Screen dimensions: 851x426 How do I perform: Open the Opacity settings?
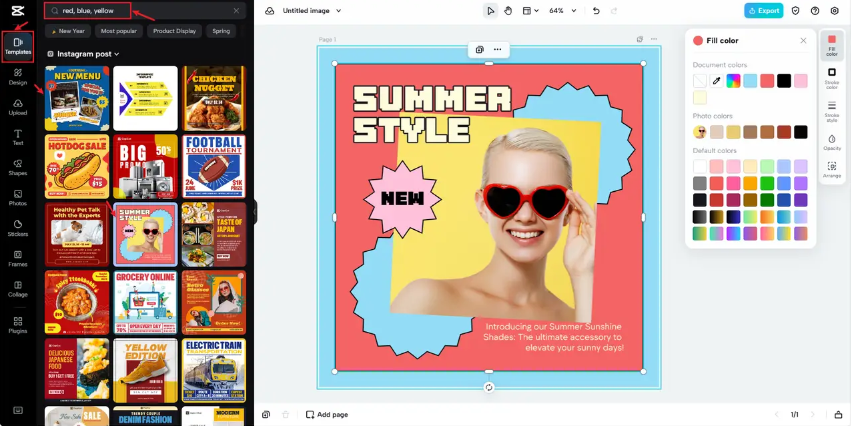[832, 141]
